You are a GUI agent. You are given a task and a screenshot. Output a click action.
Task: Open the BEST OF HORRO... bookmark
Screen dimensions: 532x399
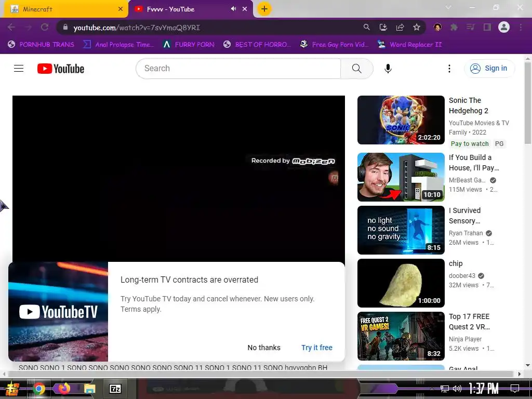257,45
